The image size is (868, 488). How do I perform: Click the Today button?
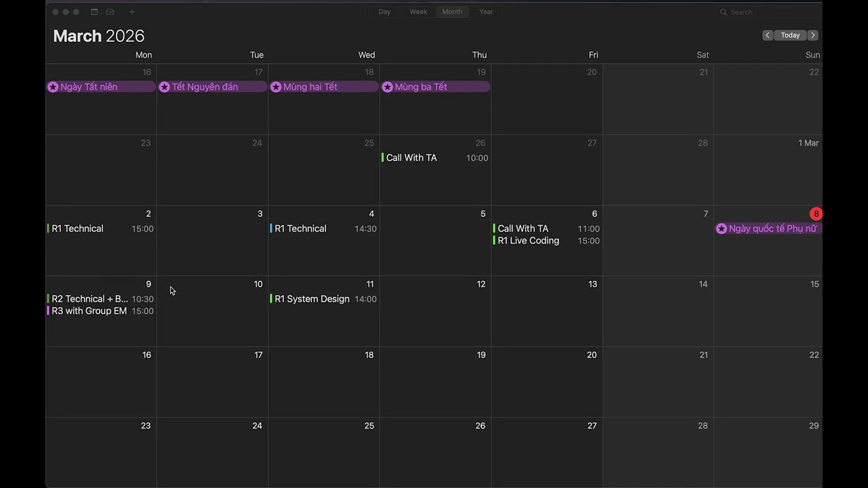click(x=790, y=35)
